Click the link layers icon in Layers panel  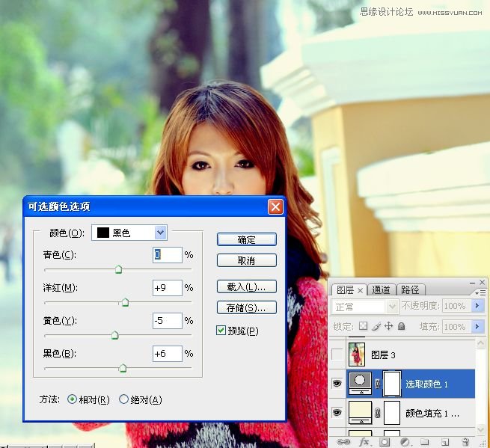(x=343, y=442)
